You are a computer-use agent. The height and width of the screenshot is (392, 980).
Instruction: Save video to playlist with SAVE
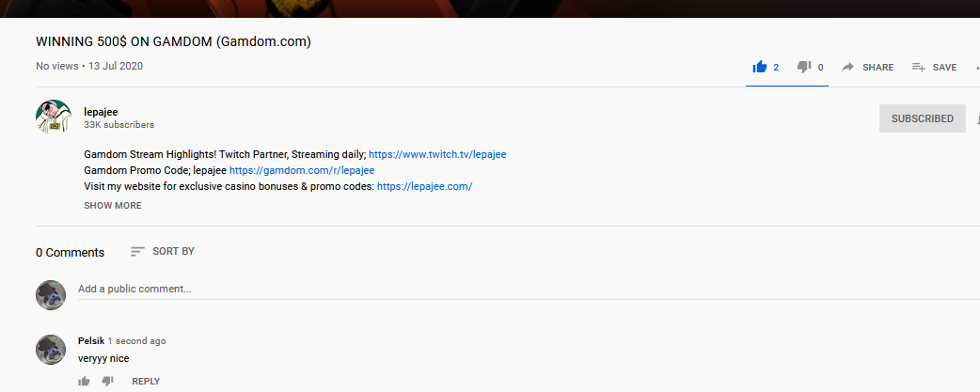pos(934,67)
